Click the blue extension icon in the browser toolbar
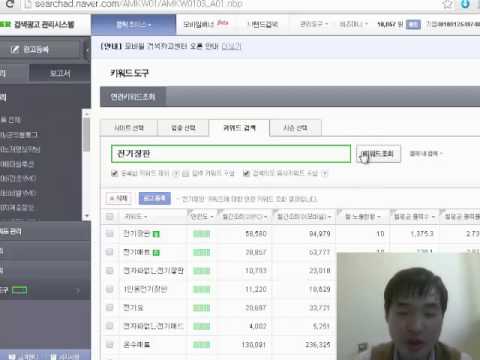Image resolution: width=480 pixels, height=360 pixels. click(x=465, y=4)
